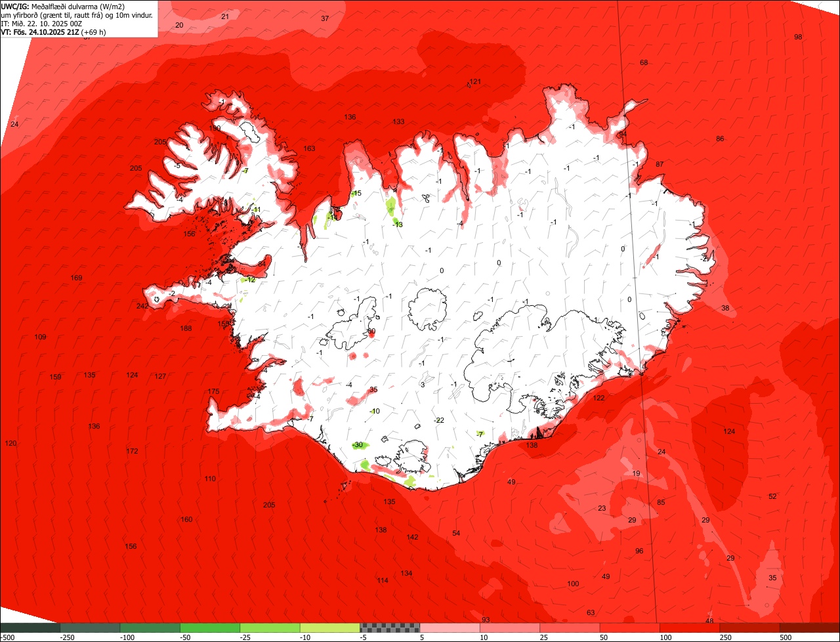Click the above-500 darkest red legend swatch
The image size is (840, 642).
(x=809, y=628)
